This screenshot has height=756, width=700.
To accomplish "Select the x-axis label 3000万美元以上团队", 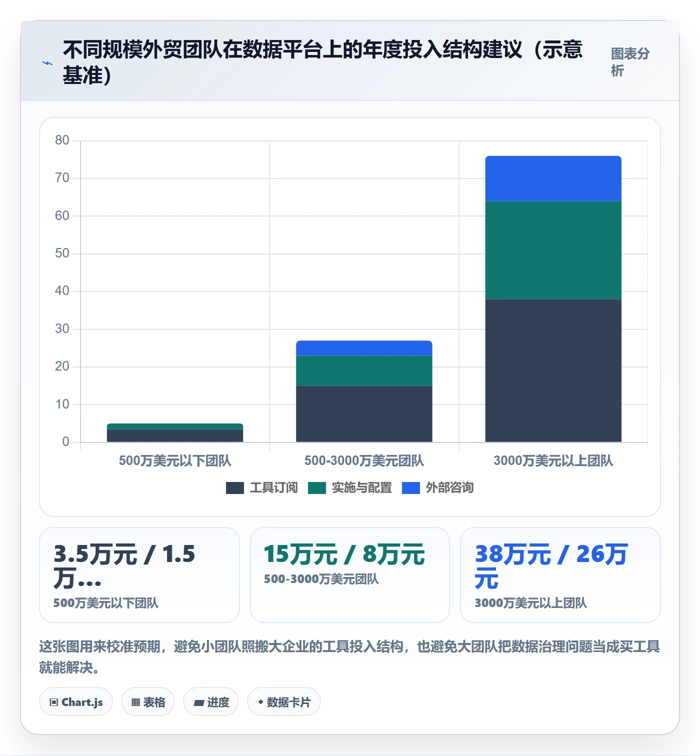I will click(553, 460).
